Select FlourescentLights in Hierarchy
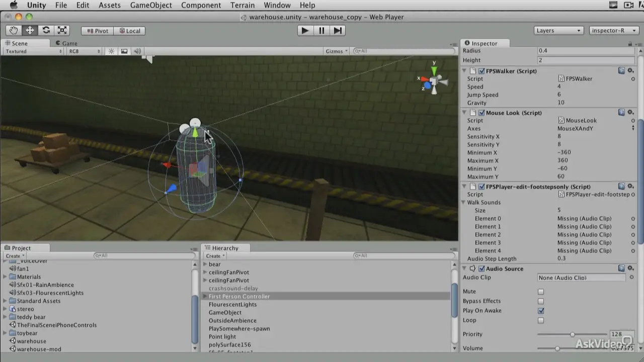 click(232, 305)
